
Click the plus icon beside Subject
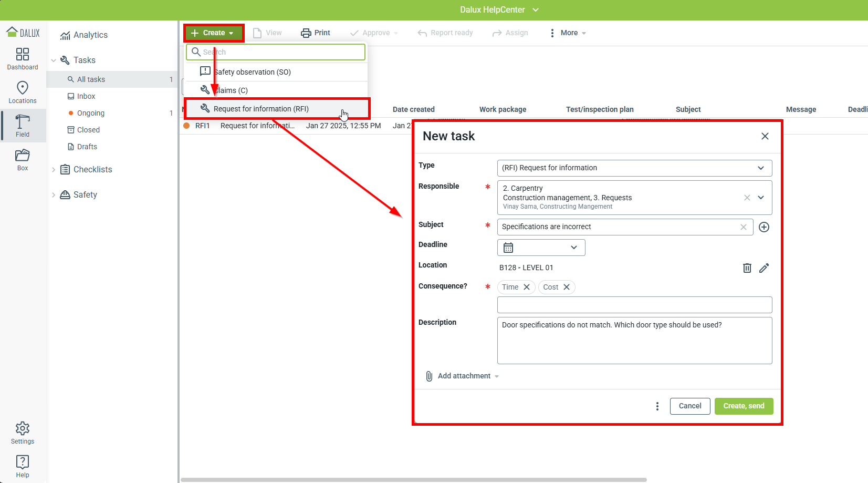[764, 227]
